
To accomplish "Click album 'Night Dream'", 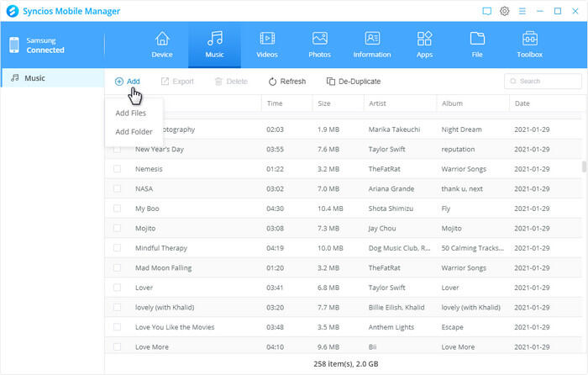I will (x=462, y=129).
